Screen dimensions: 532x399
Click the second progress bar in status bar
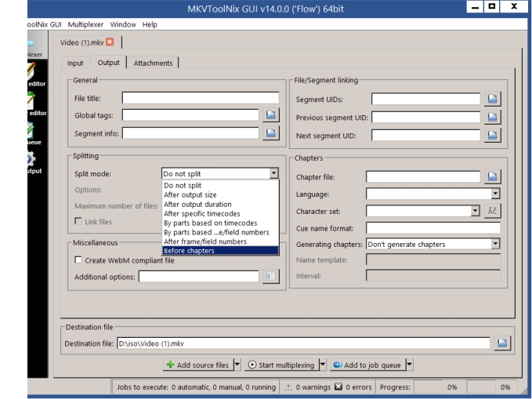(x=480, y=386)
